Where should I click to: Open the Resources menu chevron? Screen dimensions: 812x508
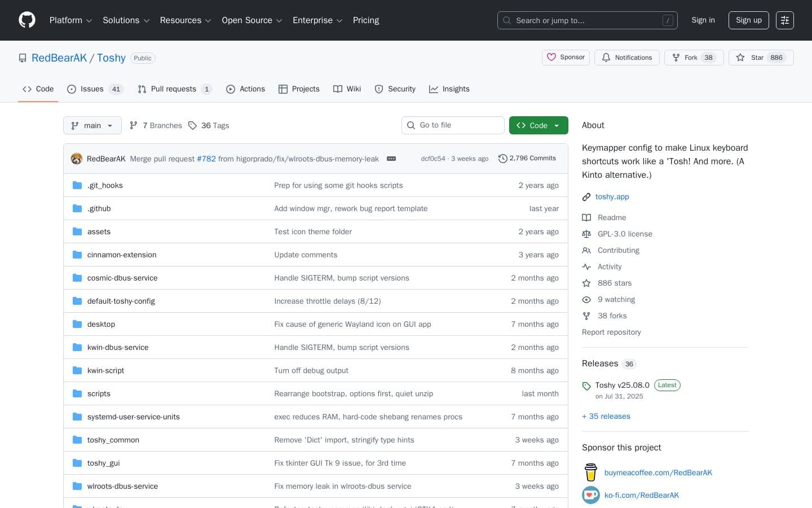tap(208, 20)
